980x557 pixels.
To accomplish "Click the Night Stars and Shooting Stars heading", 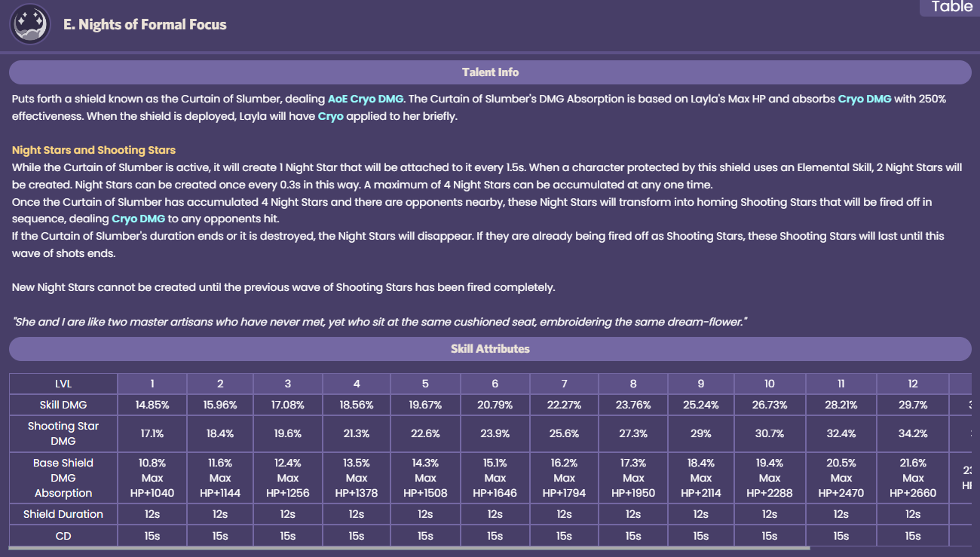I will 93,150.
